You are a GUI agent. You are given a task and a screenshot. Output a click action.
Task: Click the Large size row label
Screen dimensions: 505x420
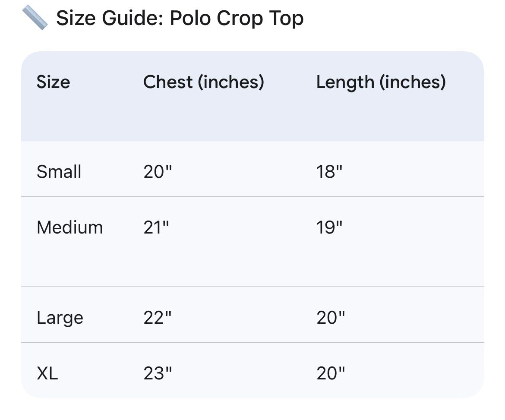coord(60,318)
